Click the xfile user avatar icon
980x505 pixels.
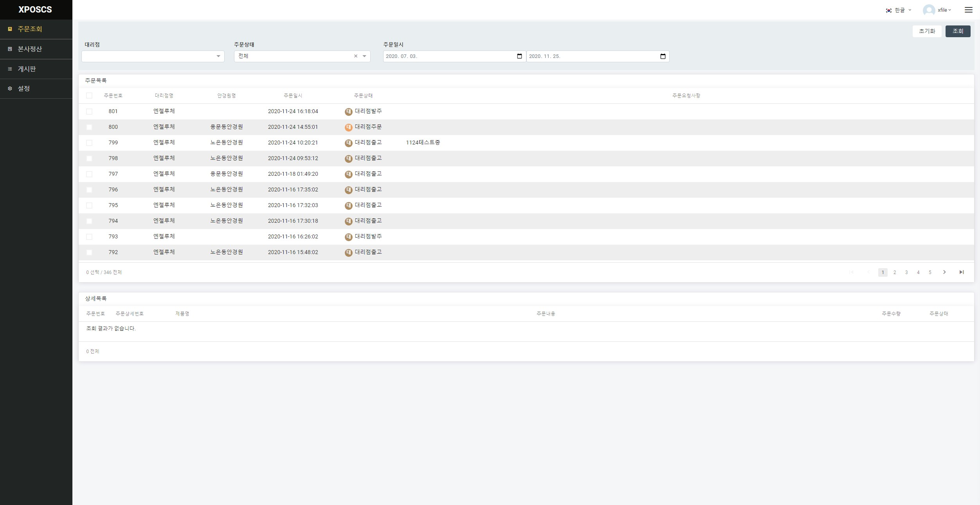(929, 10)
